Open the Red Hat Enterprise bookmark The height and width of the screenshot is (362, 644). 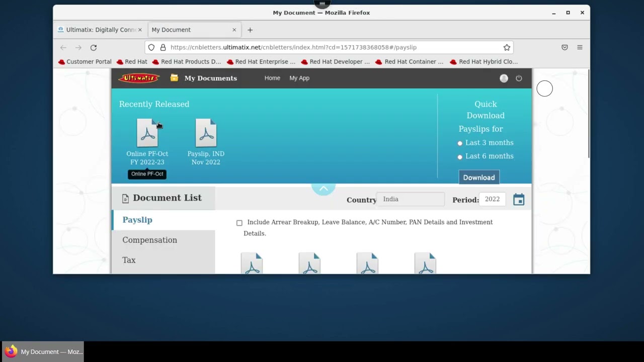pyautogui.click(x=261, y=62)
